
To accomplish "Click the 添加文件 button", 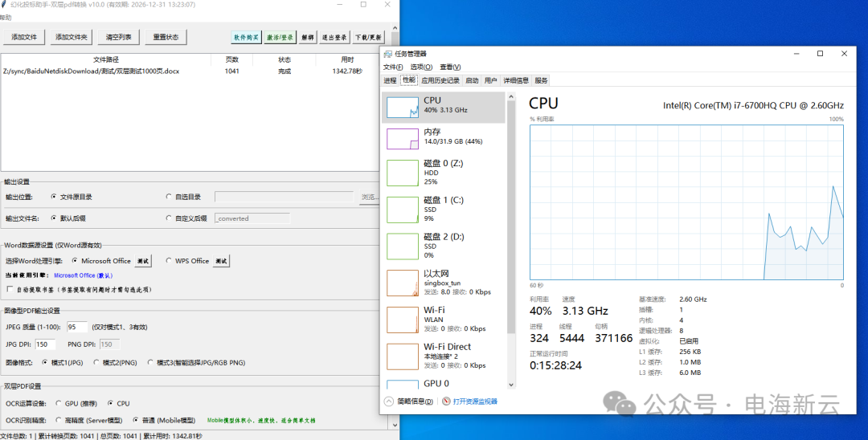I will [x=24, y=37].
